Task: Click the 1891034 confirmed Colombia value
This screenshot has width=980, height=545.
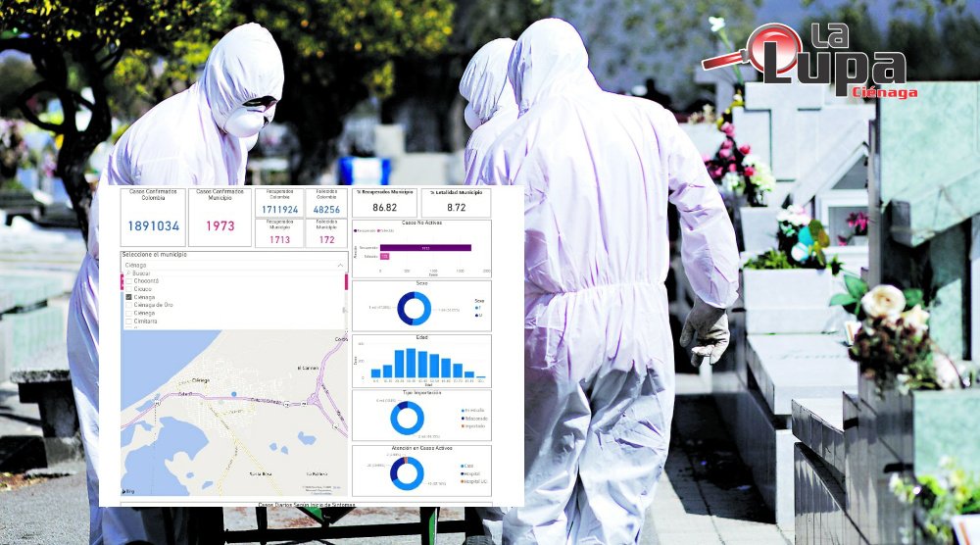Action: (153, 225)
